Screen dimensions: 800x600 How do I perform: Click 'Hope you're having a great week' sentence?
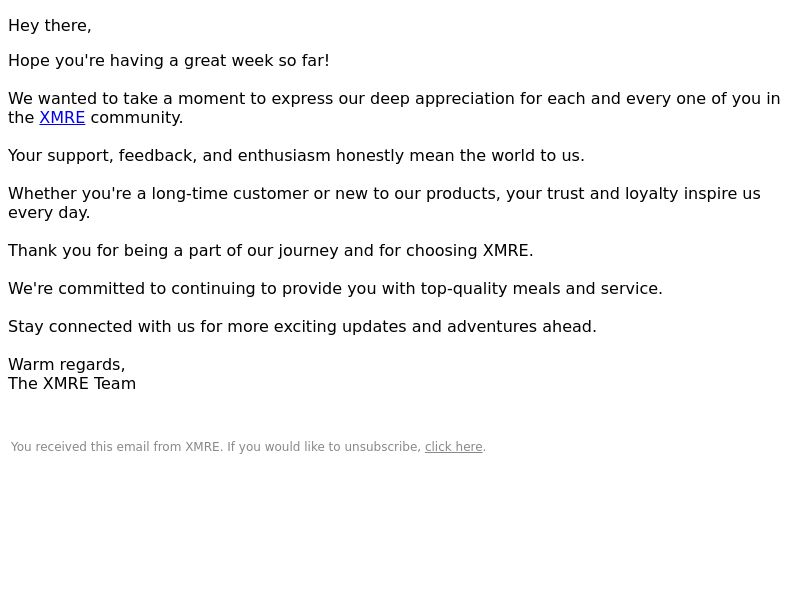169,61
